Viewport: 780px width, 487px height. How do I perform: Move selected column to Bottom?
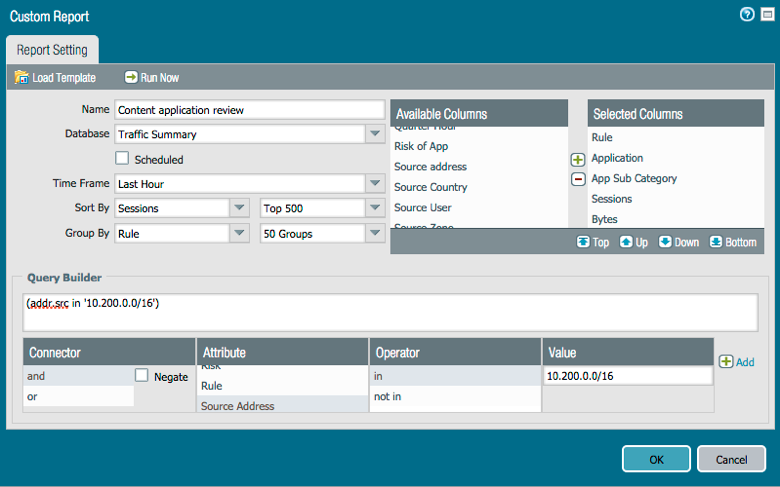coord(716,242)
